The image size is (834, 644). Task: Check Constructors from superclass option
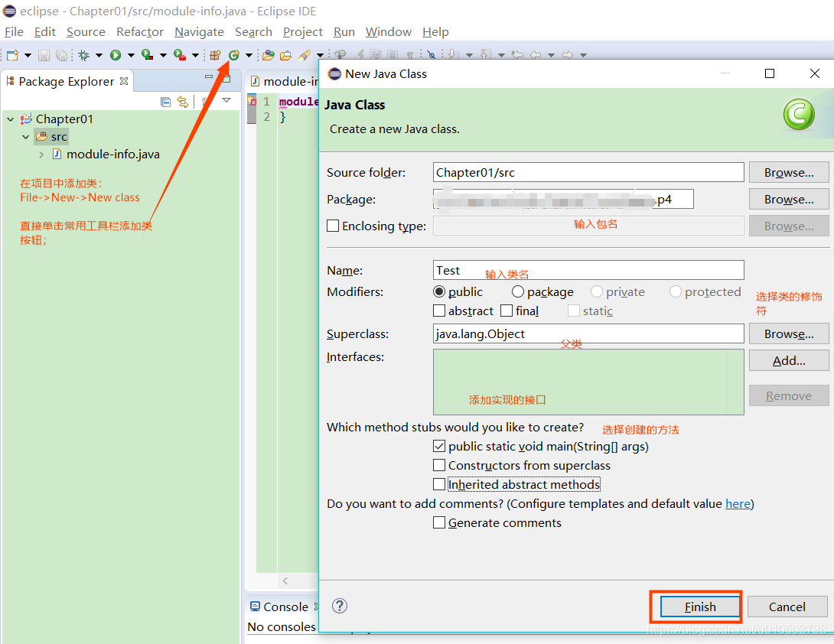pyautogui.click(x=439, y=465)
